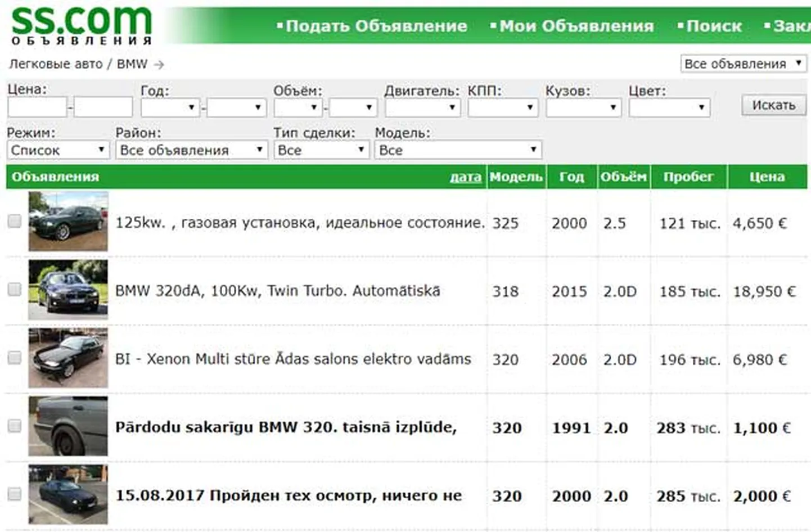Click the year value 1991

[571, 428]
